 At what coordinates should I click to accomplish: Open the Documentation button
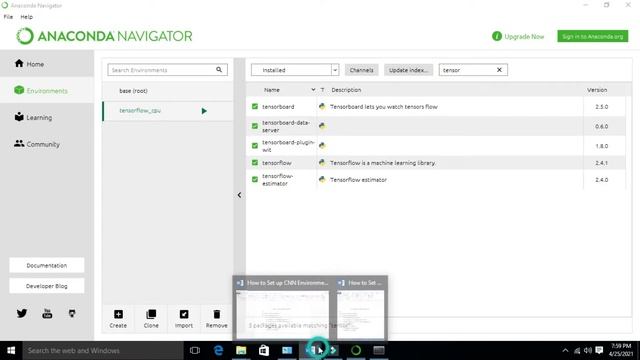[47, 265]
